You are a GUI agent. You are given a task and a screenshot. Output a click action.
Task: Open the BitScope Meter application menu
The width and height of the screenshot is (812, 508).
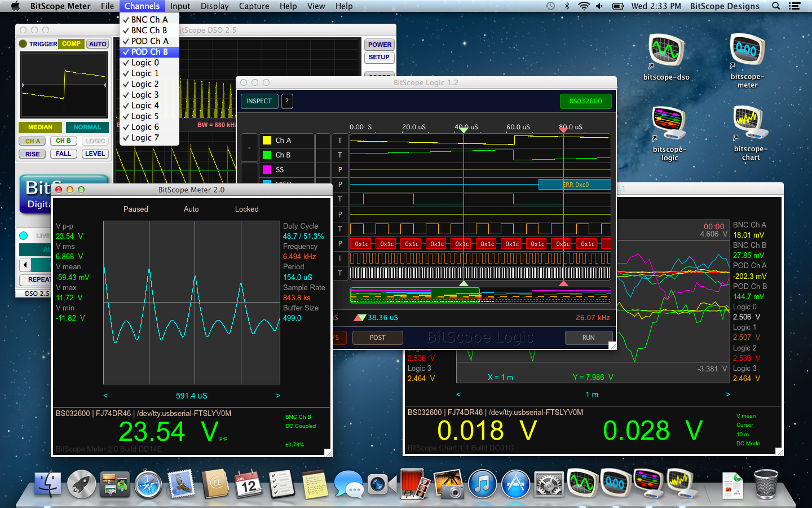pos(60,6)
